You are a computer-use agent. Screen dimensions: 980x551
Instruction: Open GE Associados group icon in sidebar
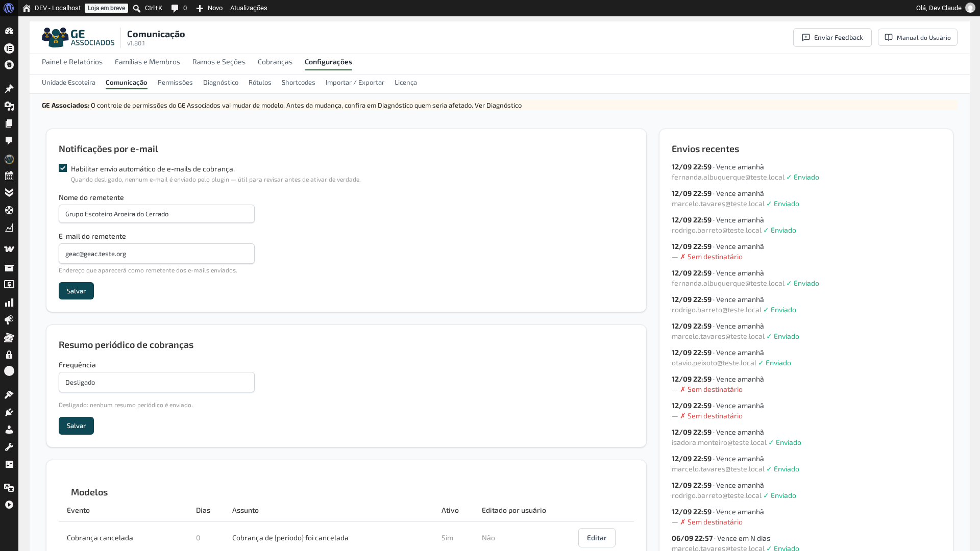pyautogui.click(x=9, y=159)
